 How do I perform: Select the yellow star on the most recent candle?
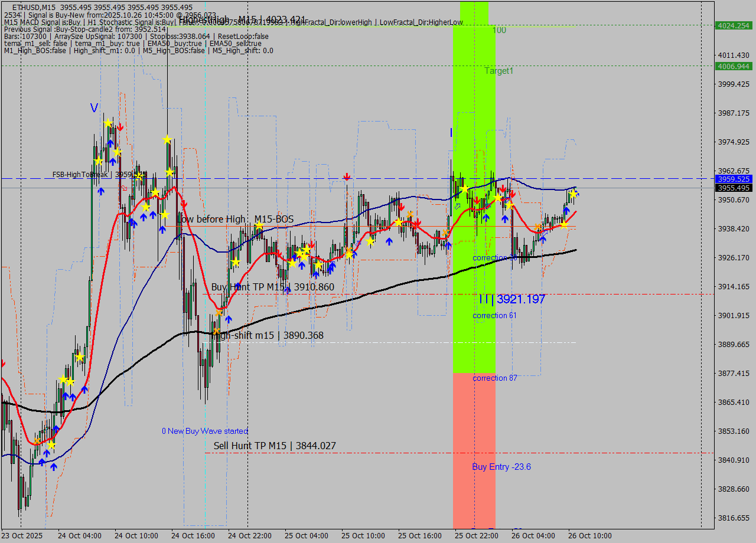(x=573, y=194)
